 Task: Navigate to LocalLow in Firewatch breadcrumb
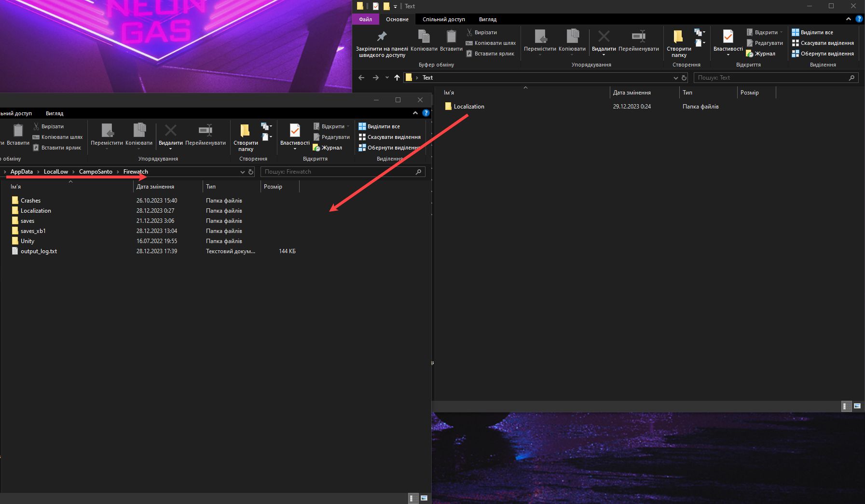(56, 172)
